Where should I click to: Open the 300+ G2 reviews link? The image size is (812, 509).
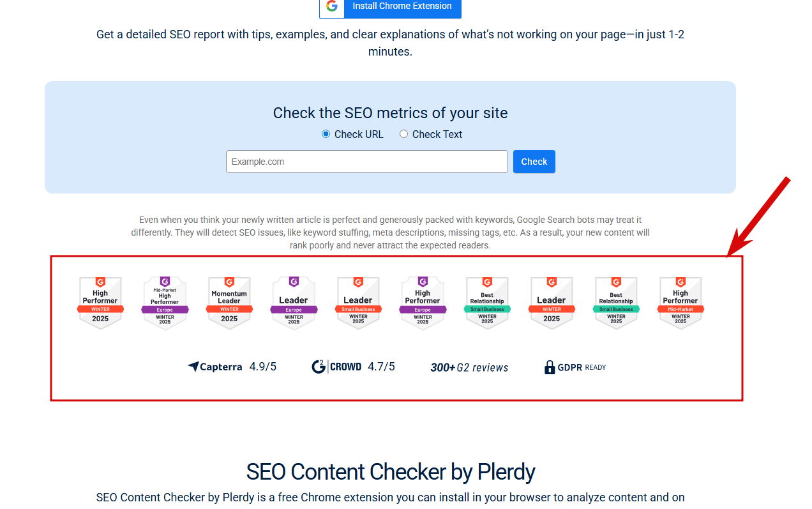pyautogui.click(x=469, y=367)
